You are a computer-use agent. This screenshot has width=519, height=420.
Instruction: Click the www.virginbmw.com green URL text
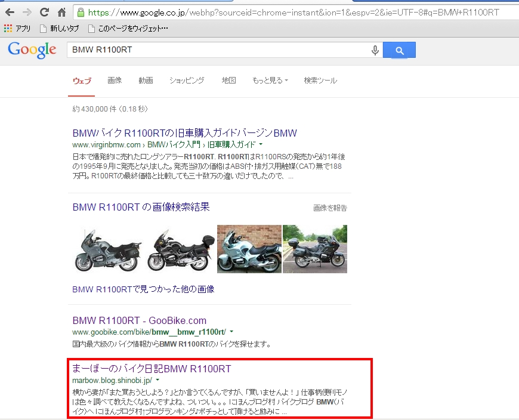pos(106,144)
